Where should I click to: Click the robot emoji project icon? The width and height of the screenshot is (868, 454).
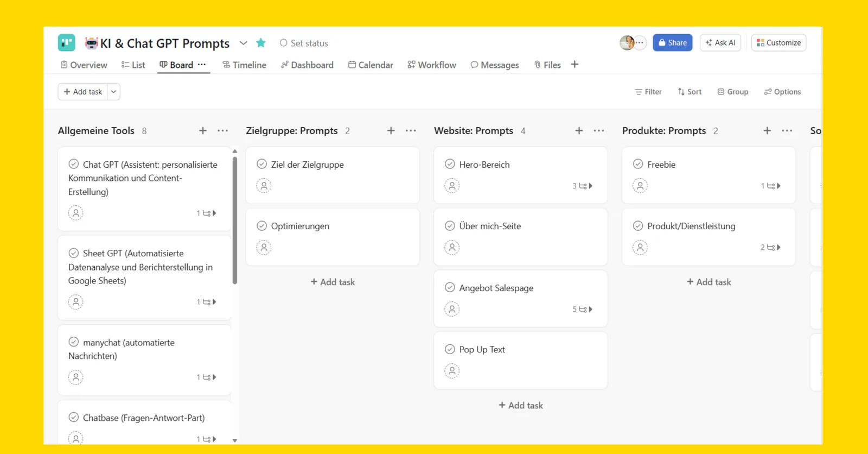91,43
